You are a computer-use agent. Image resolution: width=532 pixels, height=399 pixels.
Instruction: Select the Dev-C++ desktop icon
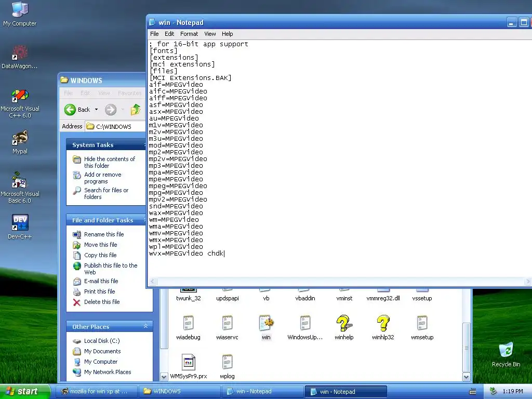coord(20,227)
